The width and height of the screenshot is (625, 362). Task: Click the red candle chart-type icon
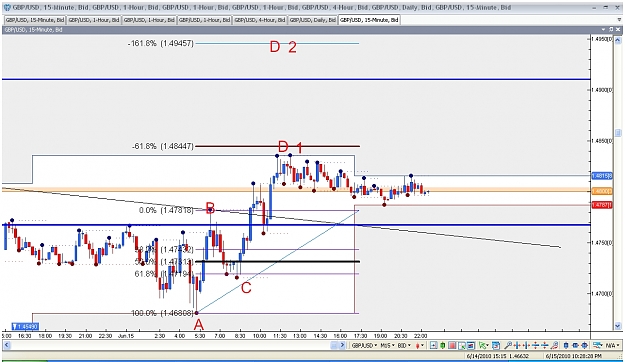420,345
